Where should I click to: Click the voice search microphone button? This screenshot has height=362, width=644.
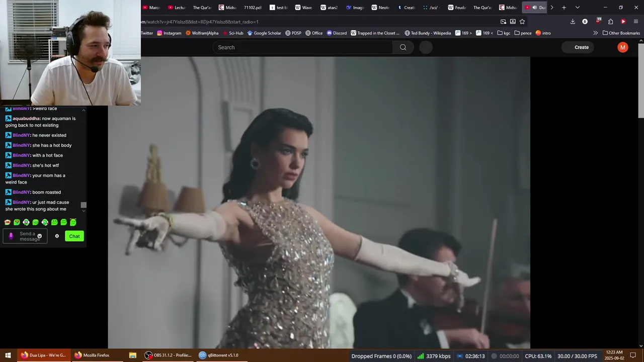point(426,47)
